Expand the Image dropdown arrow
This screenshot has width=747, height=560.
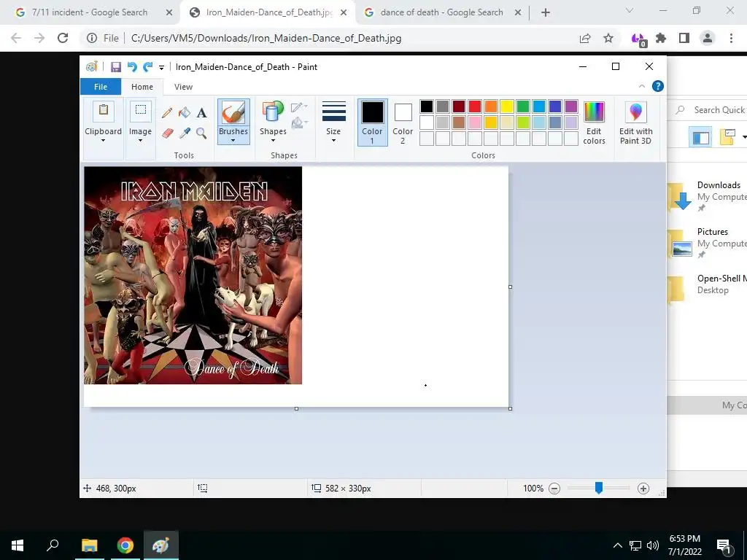pyautogui.click(x=140, y=141)
